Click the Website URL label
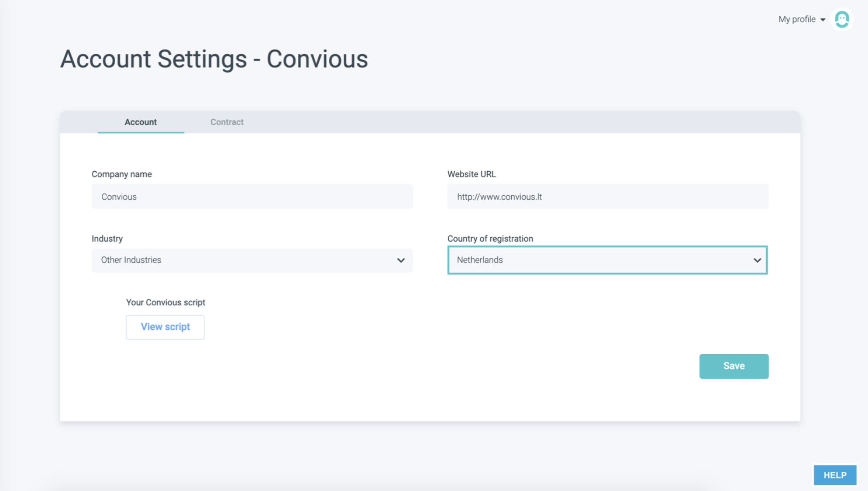This screenshot has height=491, width=868. click(471, 174)
